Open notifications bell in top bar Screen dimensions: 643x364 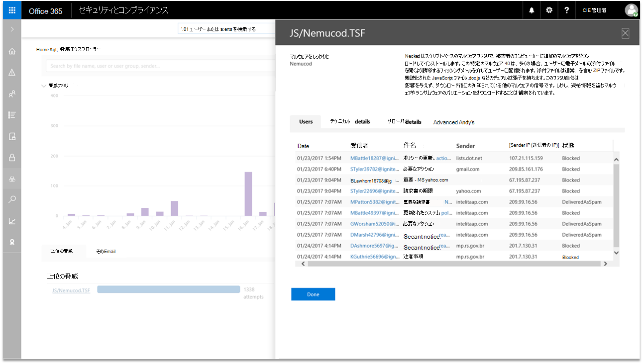[532, 10]
